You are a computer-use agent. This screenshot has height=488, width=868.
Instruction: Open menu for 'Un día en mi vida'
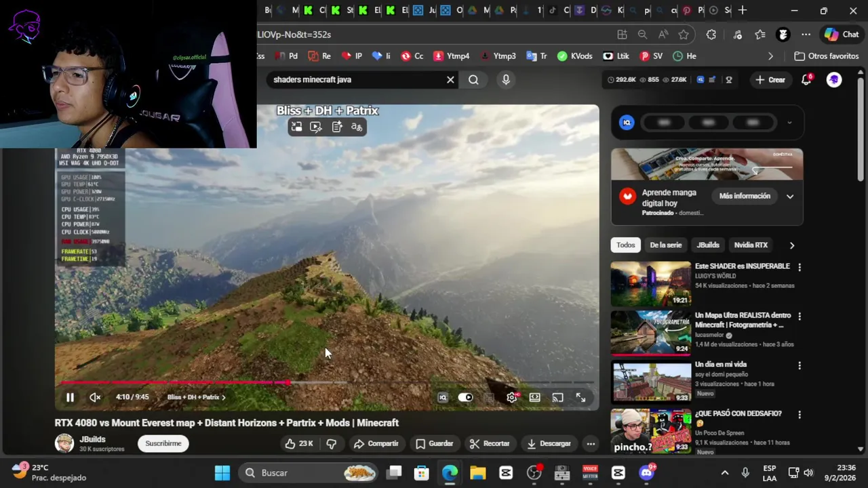(800, 366)
